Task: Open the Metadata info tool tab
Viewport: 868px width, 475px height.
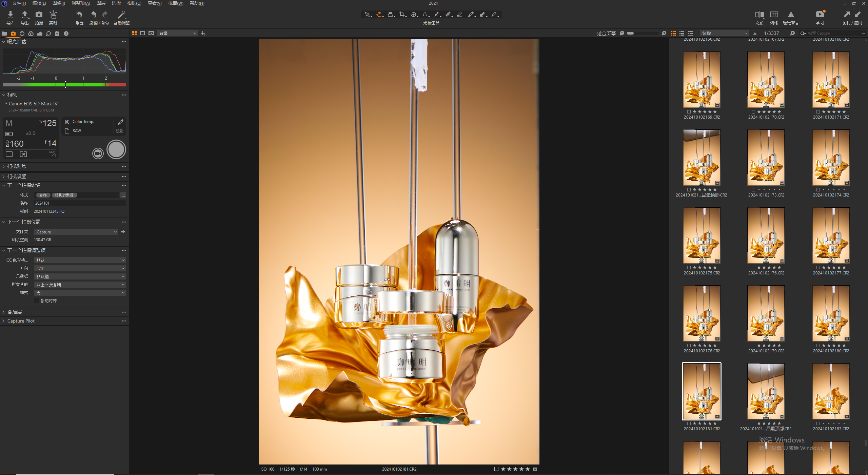Action: [x=66, y=34]
